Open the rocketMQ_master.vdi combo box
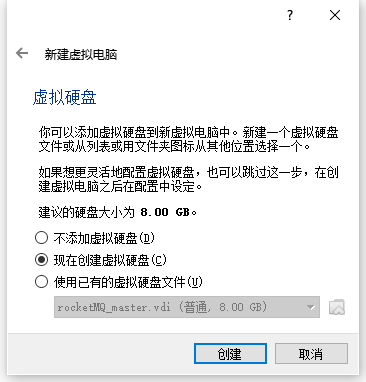 coord(187,307)
